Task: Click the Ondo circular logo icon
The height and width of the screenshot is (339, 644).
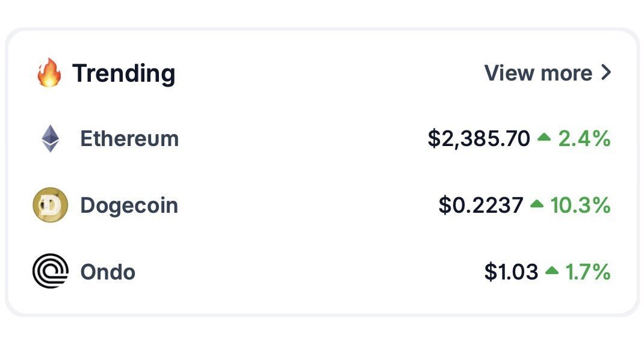Action: tap(50, 271)
